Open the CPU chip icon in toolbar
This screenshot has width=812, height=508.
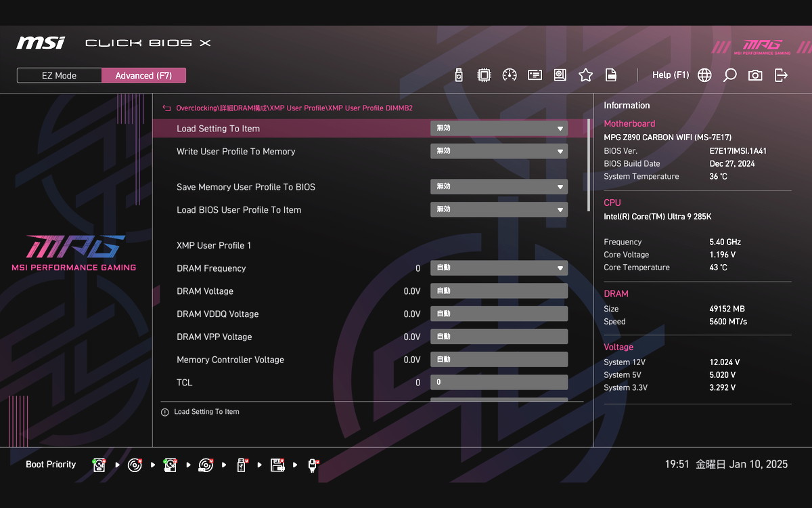[484, 75]
